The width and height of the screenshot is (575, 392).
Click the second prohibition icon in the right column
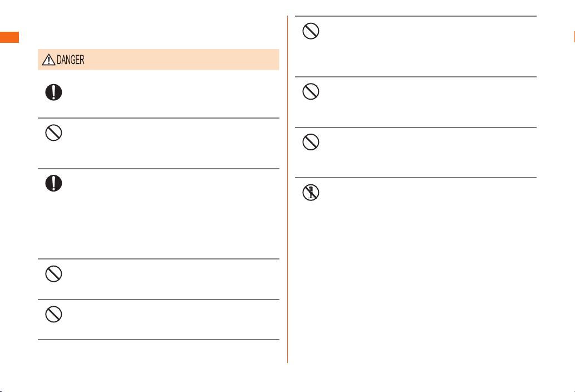click(311, 91)
